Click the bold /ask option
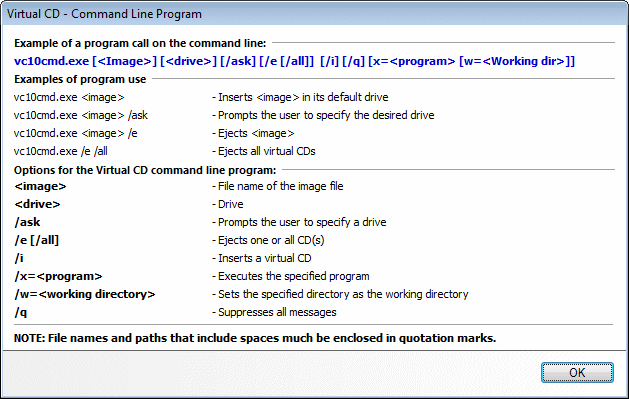This screenshot has width=629, height=399. tap(27, 222)
